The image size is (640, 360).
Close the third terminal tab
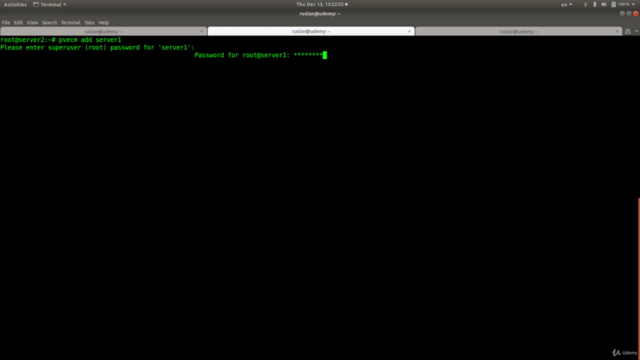(617, 31)
